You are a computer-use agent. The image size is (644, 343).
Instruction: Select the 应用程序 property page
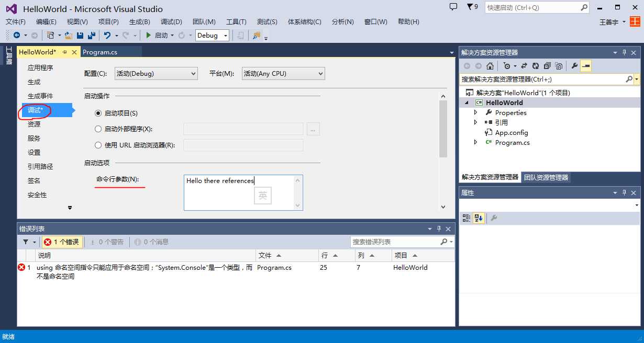pyautogui.click(x=40, y=68)
